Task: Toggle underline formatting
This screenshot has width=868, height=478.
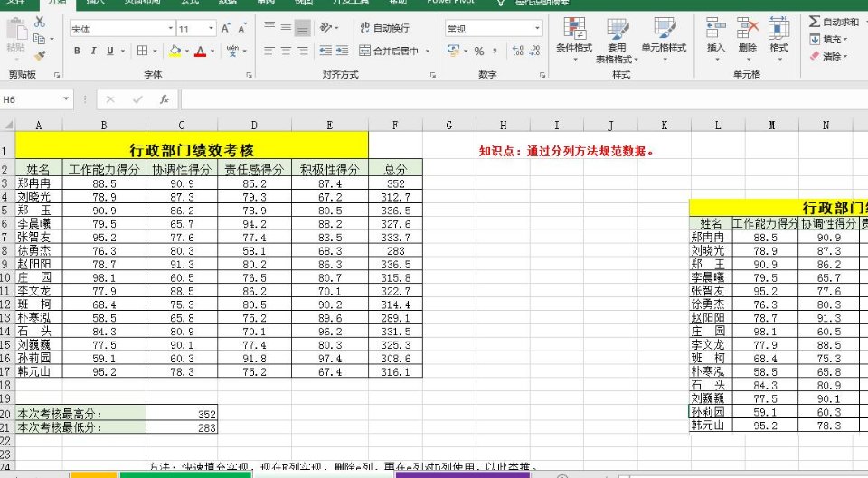Action: [110, 51]
